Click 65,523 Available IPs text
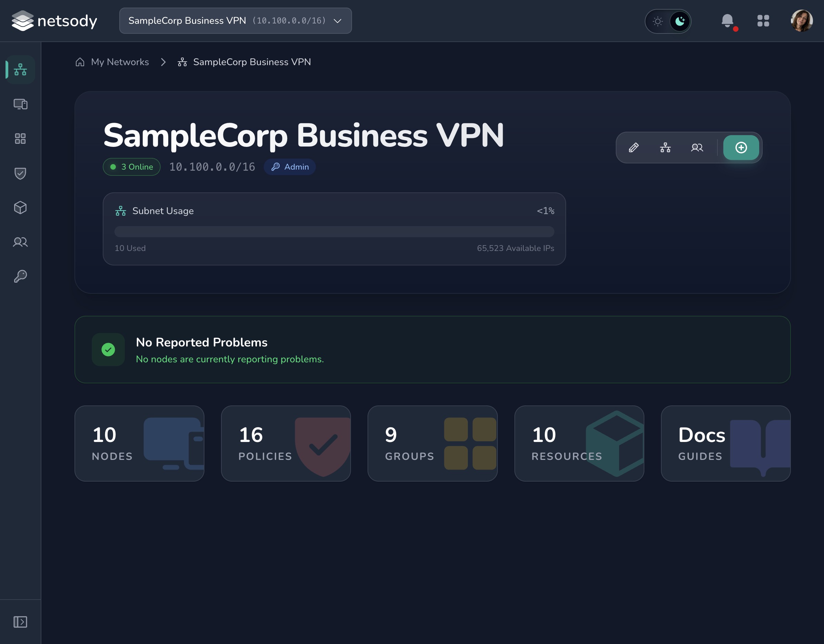The image size is (824, 644). (x=515, y=248)
